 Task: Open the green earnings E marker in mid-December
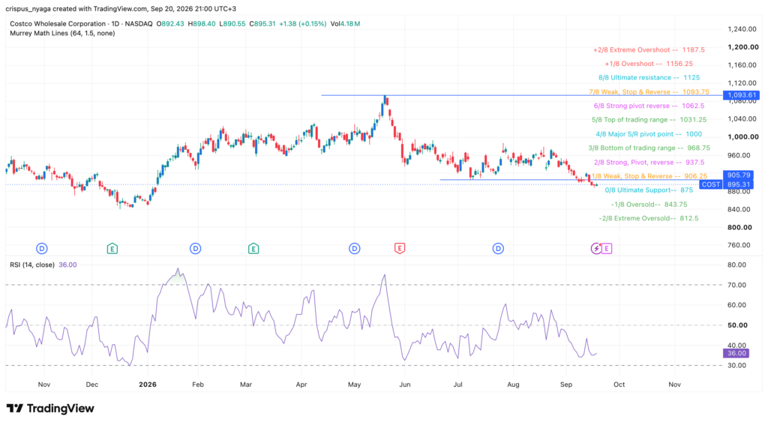pyautogui.click(x=112, y=249)
